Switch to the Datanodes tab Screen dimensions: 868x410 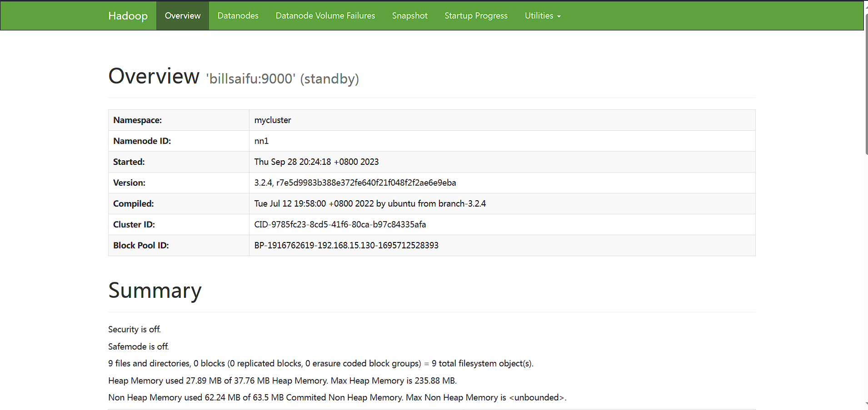238,16
